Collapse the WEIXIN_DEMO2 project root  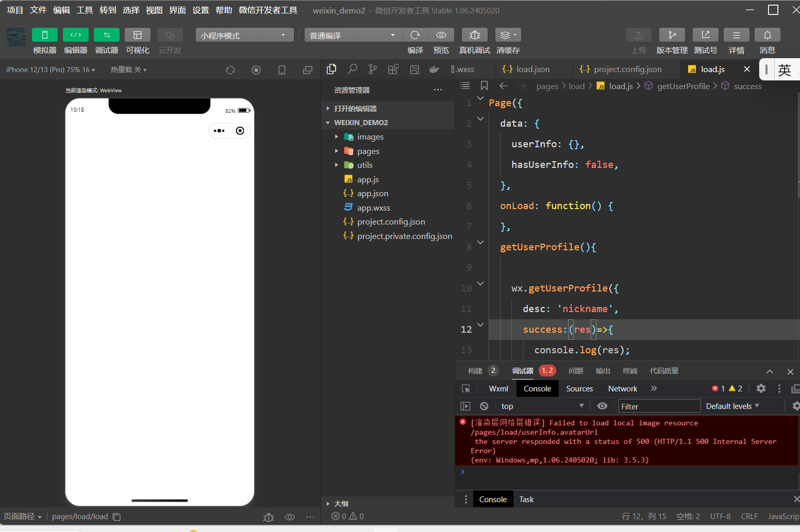click(x=388, y=123)
